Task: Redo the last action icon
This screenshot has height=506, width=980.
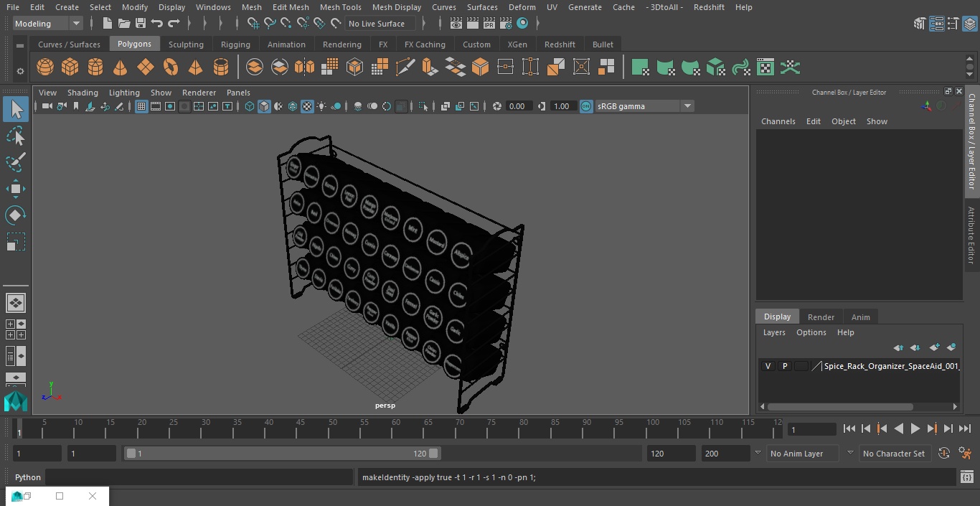Action: tap(174, 24)
